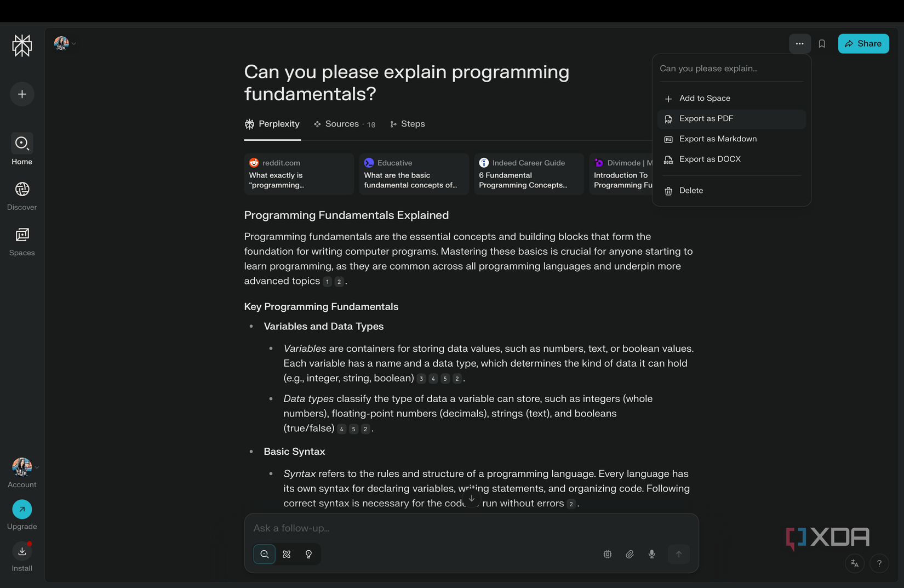The image size is (904, 588).
Task: Click the microphone dictation icon
Action: pyautogui.click(x=651, y=554)
